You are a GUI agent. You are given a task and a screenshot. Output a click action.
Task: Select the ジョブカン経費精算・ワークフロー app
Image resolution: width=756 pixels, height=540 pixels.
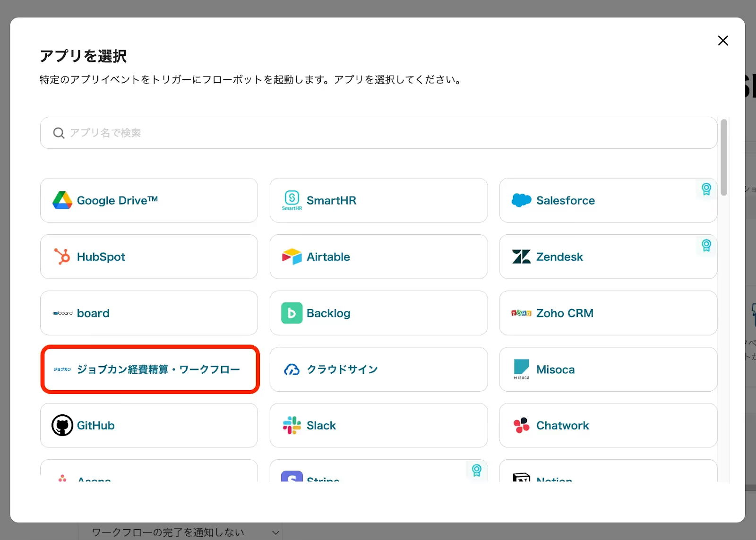(150, 369)
